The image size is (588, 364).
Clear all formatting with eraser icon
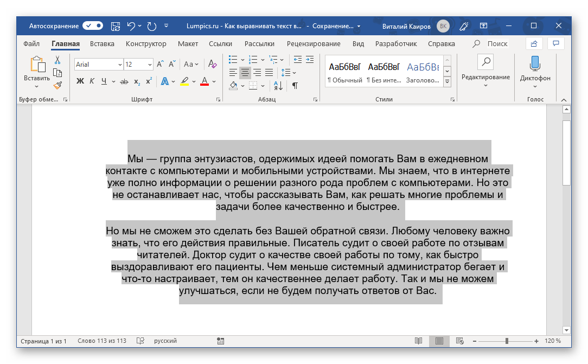(212, 65)
